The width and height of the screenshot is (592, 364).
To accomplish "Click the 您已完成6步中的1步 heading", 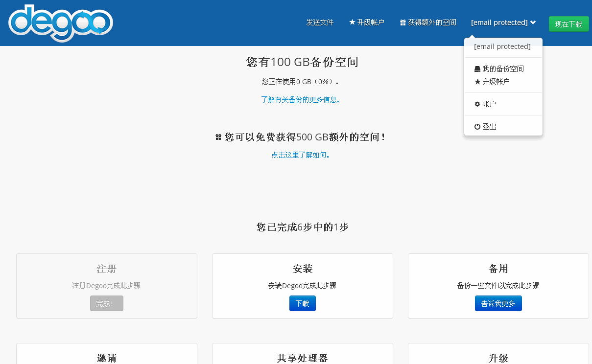I will pos(303,227).
